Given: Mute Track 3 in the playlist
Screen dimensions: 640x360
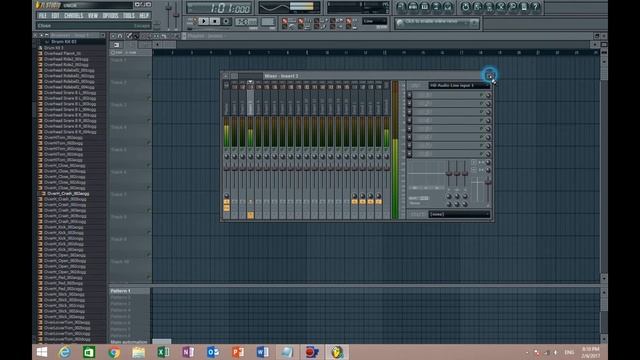Looking at the screenshot, I should coord(148,121).
